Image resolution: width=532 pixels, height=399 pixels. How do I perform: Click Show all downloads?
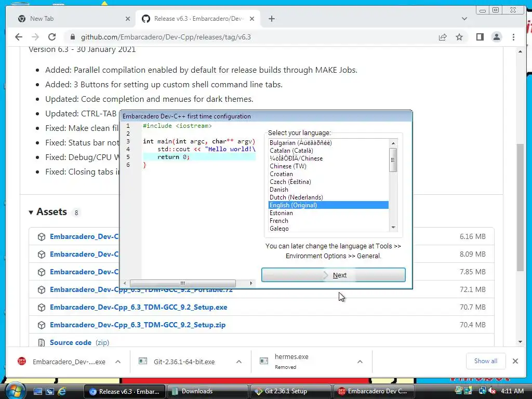click(486, 361)
